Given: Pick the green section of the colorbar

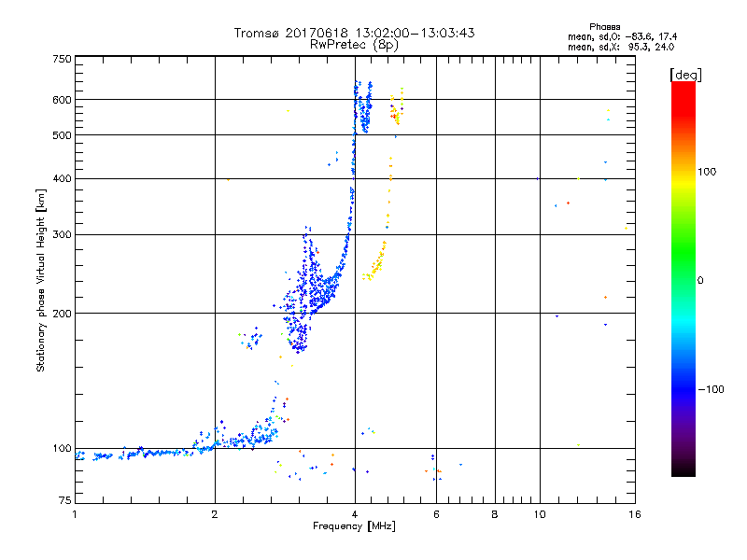Looking at the screenshot, I should click(683, 280).
